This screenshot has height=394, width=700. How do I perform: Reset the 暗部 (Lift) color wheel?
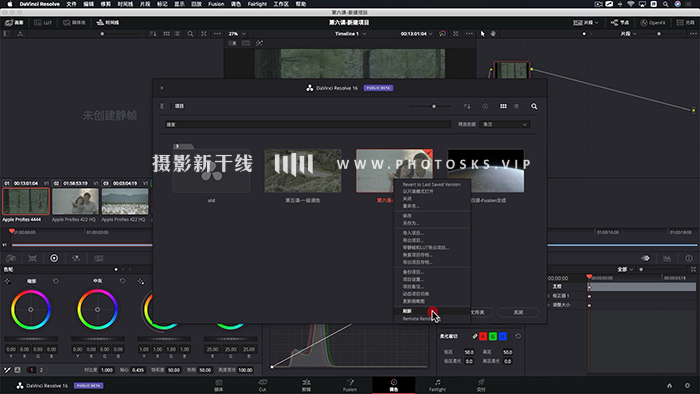[x=56, y=281]
